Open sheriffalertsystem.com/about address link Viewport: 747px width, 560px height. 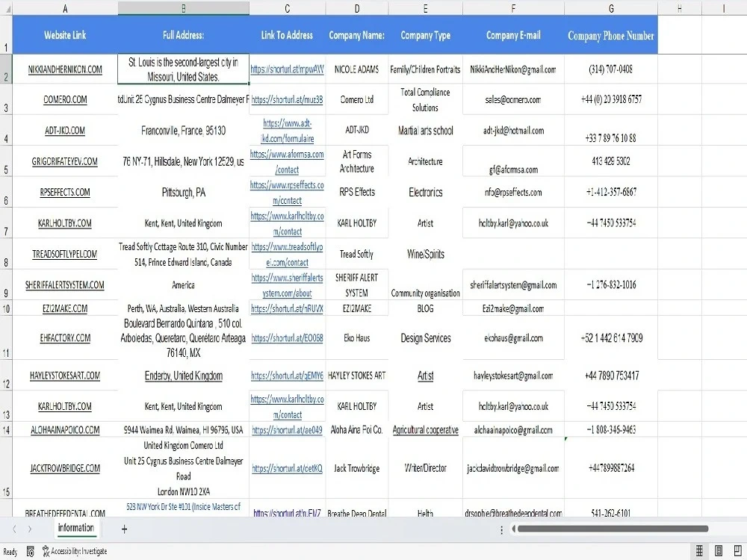(x=288, y=285)
